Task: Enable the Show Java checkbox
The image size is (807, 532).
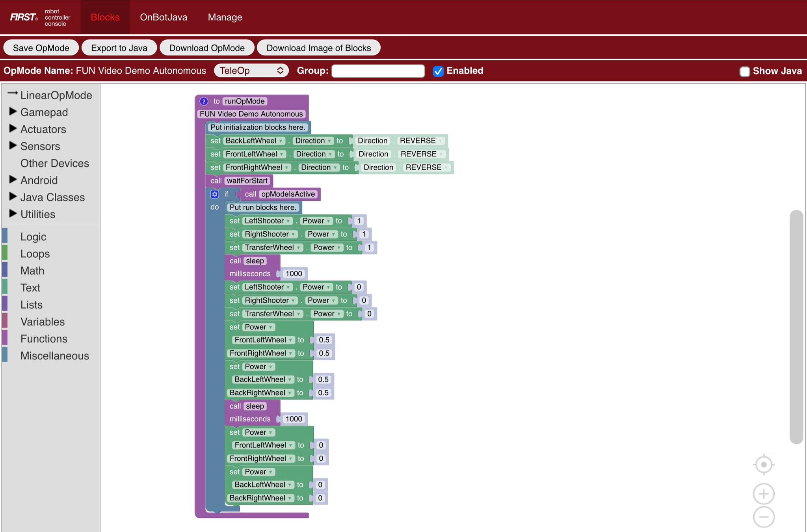Action: (x=744, y=71)
